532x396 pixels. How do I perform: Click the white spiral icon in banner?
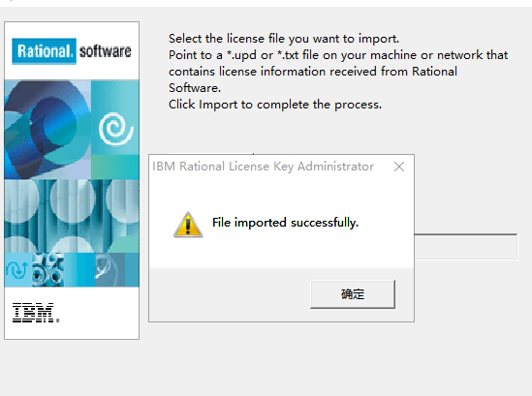click(x=115, y=129)
